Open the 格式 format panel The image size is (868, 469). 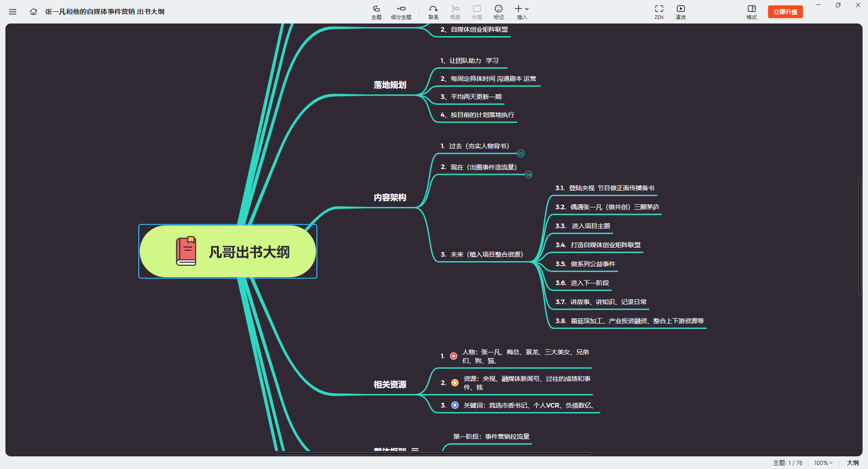(x=751, y=11)
